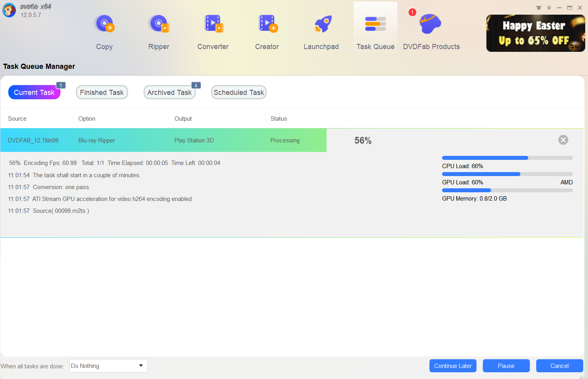Viewport: 588px width, 379px height.
Task: Click the Play Station 3D output cell
Action: coord(194,140)
